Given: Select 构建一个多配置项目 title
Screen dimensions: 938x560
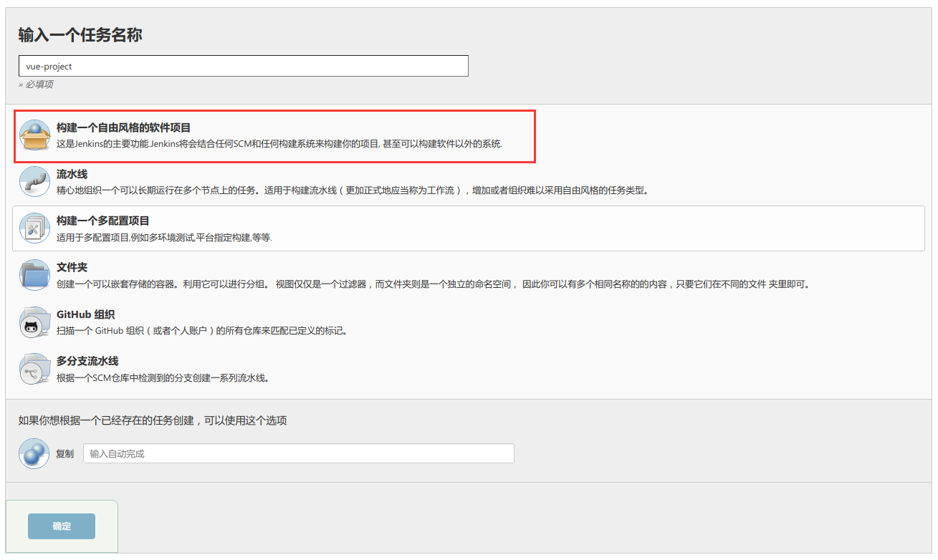Looking at the screenshot, I should pos(102,221).
